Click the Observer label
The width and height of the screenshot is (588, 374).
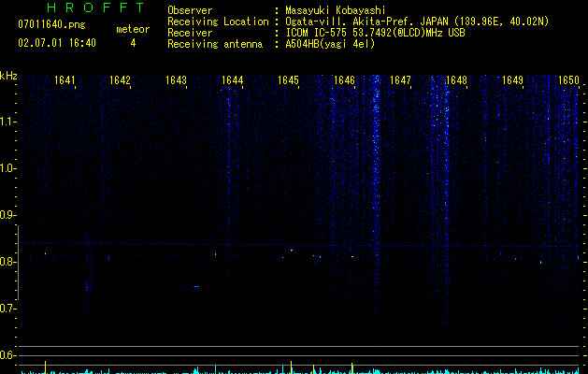pos(190,10)
